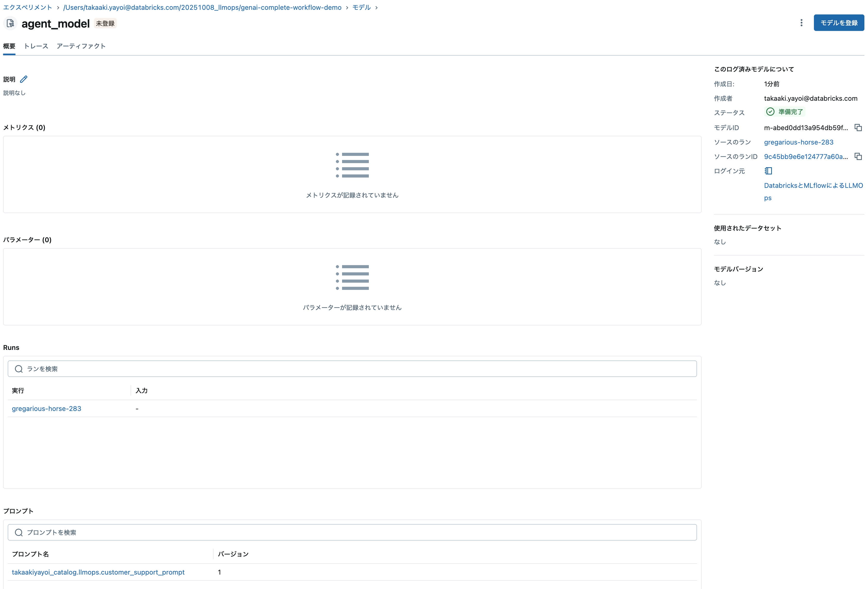
Task: Copy the ソースのランID using its copy icon
Action: tap(858, 156)
